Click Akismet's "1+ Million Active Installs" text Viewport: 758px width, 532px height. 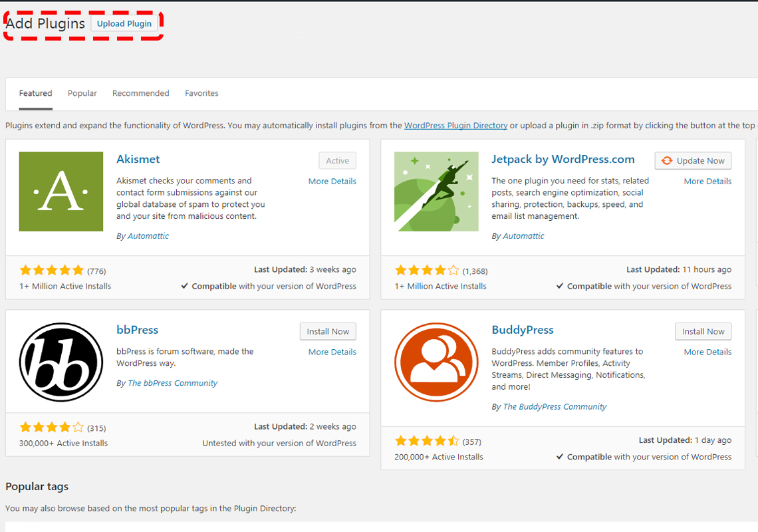[65, 287]
